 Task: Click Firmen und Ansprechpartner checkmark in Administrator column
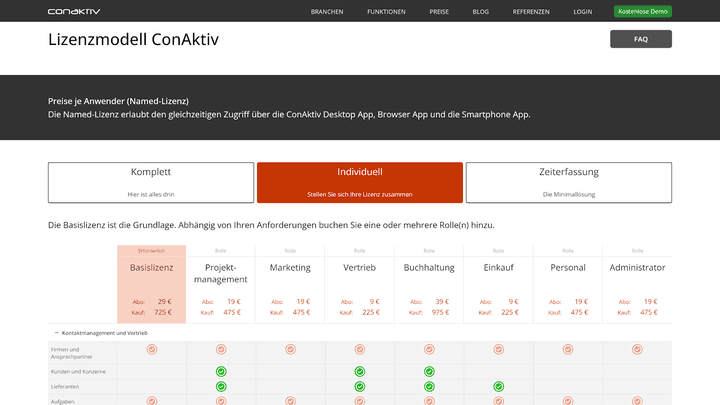(x=637, y=349)
